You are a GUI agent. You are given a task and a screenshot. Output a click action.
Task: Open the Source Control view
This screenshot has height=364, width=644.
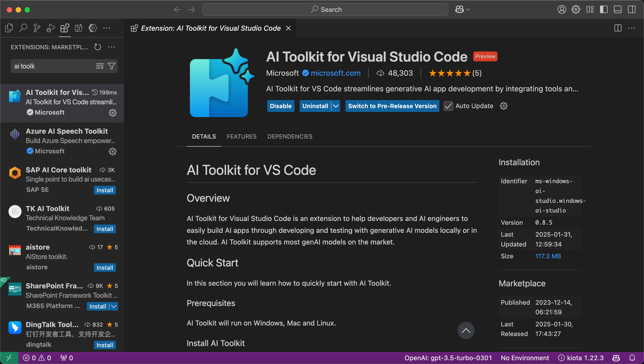[x=37, y=28]
